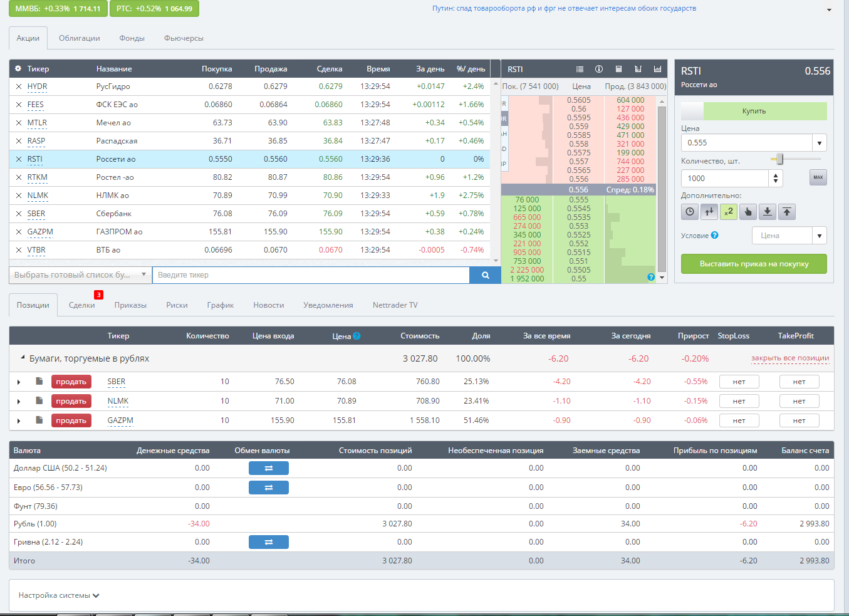Sell the GAZPM position
849x616 pixels.
click(x=71, y=420)
